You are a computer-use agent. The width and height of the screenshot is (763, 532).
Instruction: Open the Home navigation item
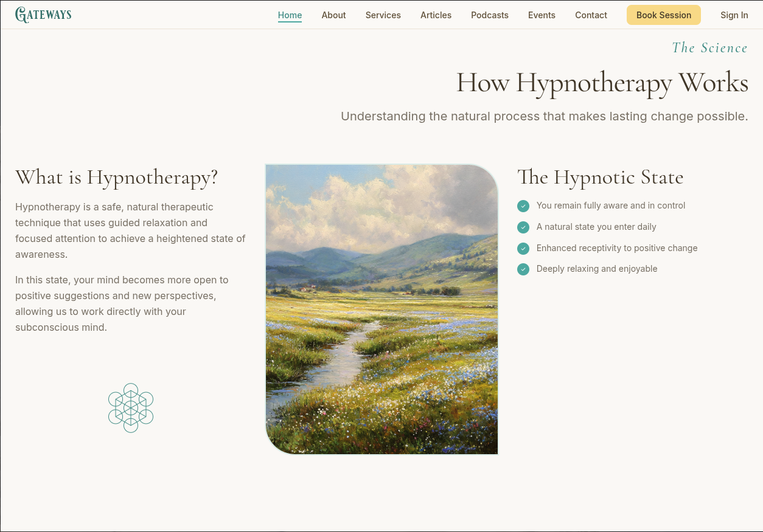(290, 15)
